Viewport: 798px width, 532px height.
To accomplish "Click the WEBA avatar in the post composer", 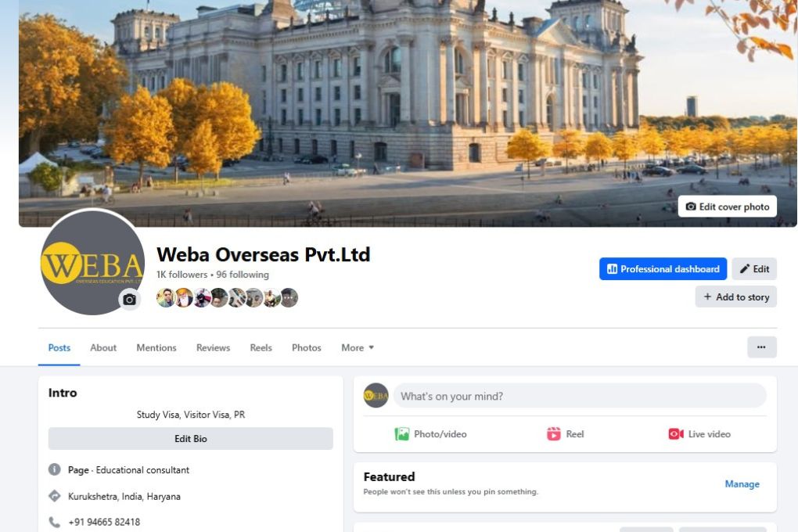I will click(x=376, y=396).
